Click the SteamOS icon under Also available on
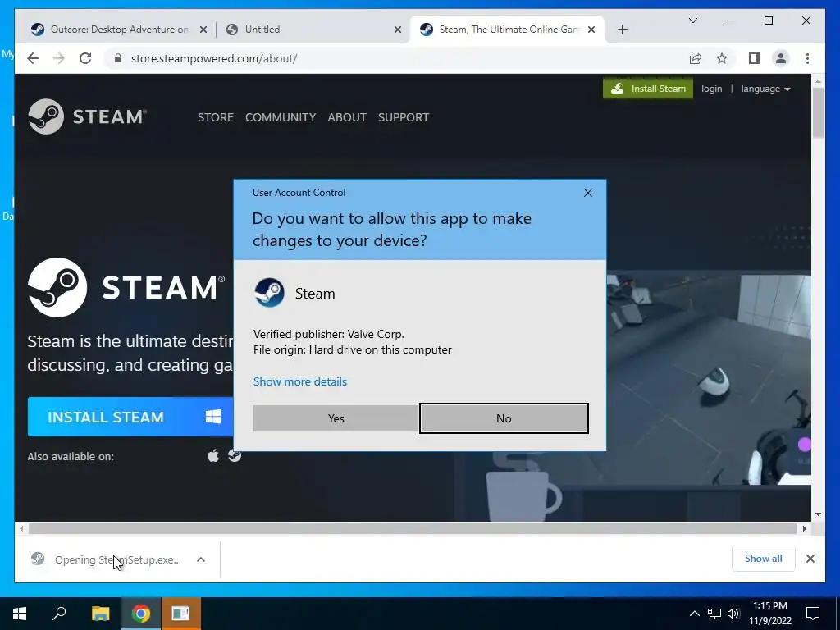This screenshot has height=630, width=840. 235,455
